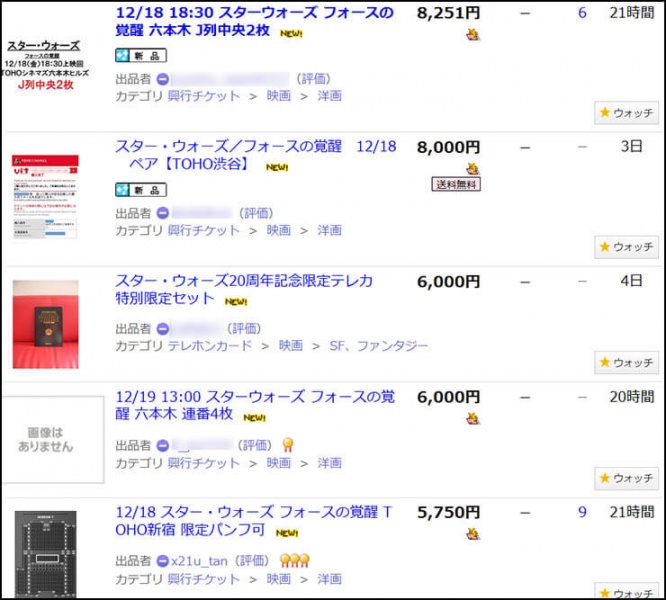Click the 新品 badge in TOHO渋谷 listing
The image size is (666, 600).
click(x=141, y=190)
